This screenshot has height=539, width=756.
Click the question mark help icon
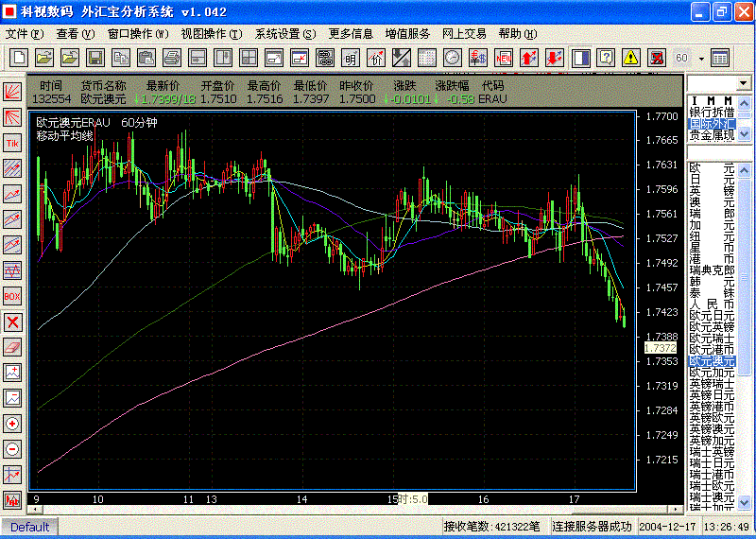pos(606,58)
